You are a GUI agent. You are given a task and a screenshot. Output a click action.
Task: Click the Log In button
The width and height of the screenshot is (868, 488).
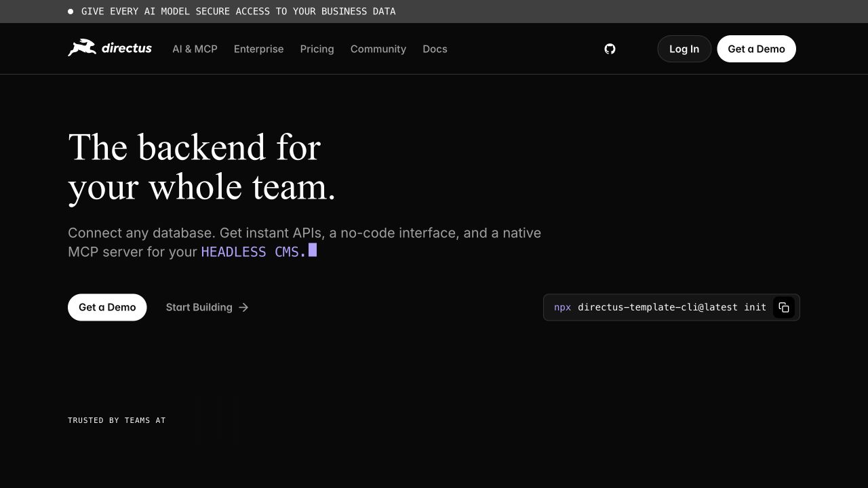(684, 49)
